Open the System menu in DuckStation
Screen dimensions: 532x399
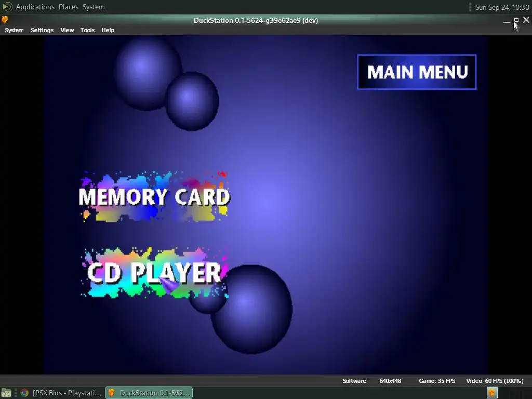(x=14, y=30)
